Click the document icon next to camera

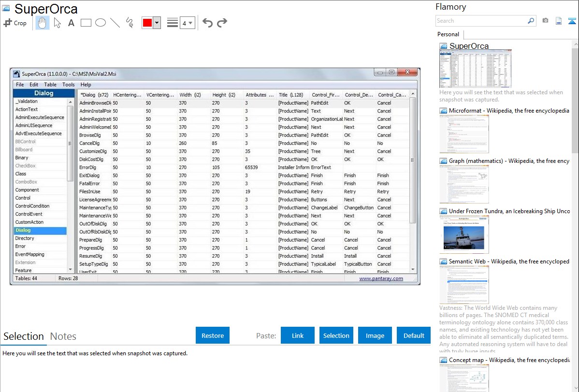[559, 21]
